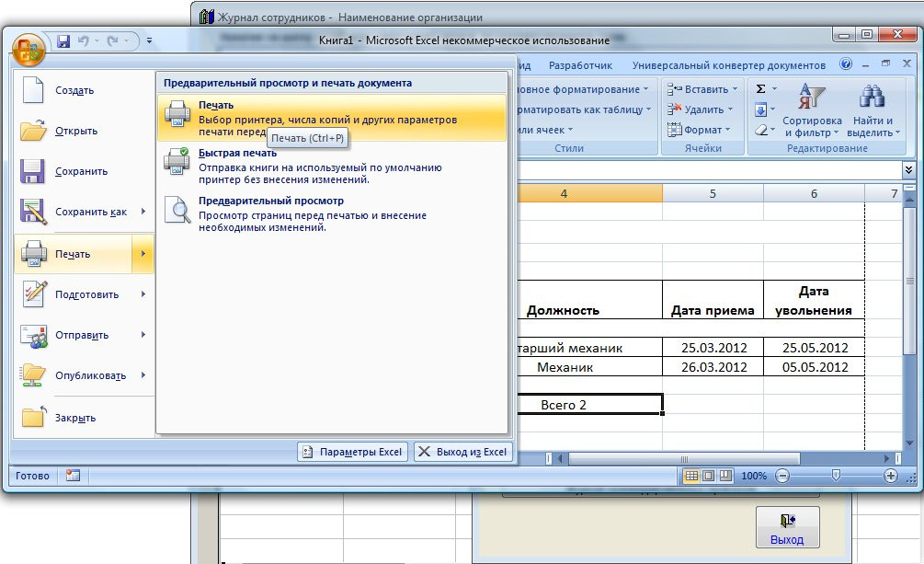Select column header 5
The image size is (924, 564).
point(713,193)
